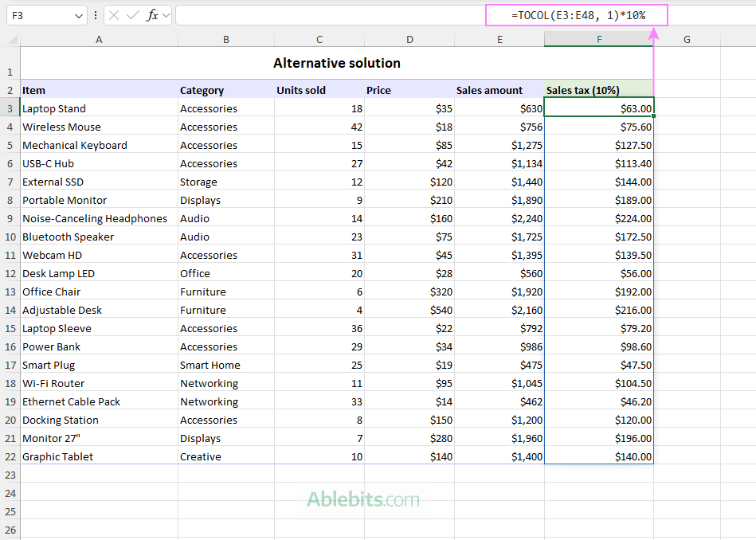Screen dimensions: 756x540
Task: Click inside the Name Box showing F3
Action: 36,15
